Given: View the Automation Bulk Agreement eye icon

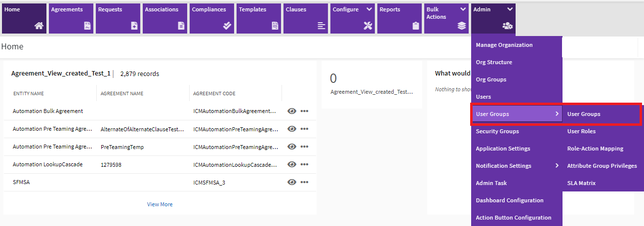Looking at the screenshot, I should click(x=292, y=111).
